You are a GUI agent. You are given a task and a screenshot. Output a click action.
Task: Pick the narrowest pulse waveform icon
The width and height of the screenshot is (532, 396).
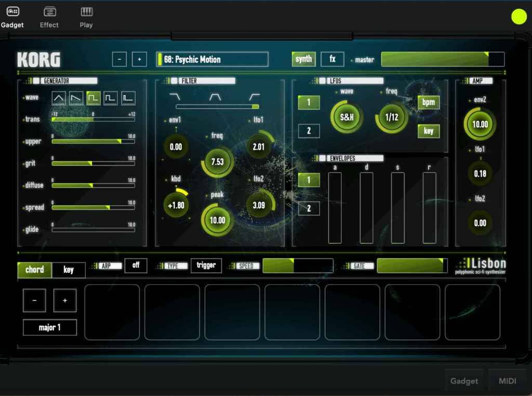pyautogui.click(x=128, y=98)
